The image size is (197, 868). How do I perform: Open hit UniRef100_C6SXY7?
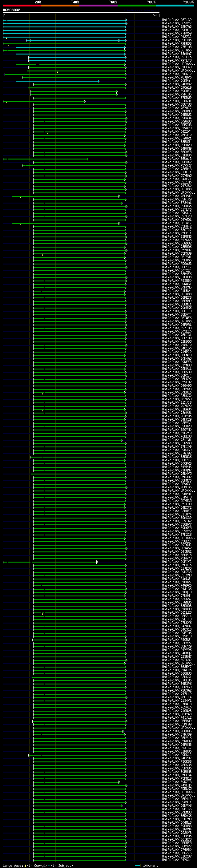(x=176, y=24)
